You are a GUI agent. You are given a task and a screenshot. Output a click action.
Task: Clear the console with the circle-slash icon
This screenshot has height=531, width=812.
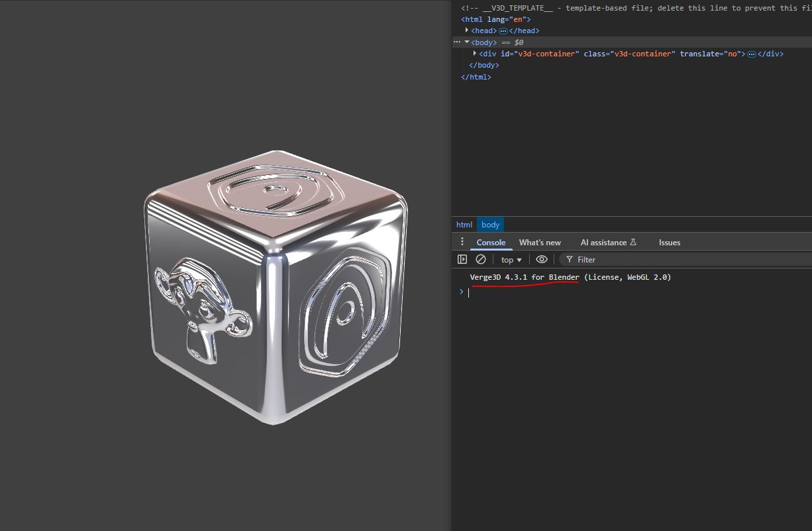[x=481, y=259]
